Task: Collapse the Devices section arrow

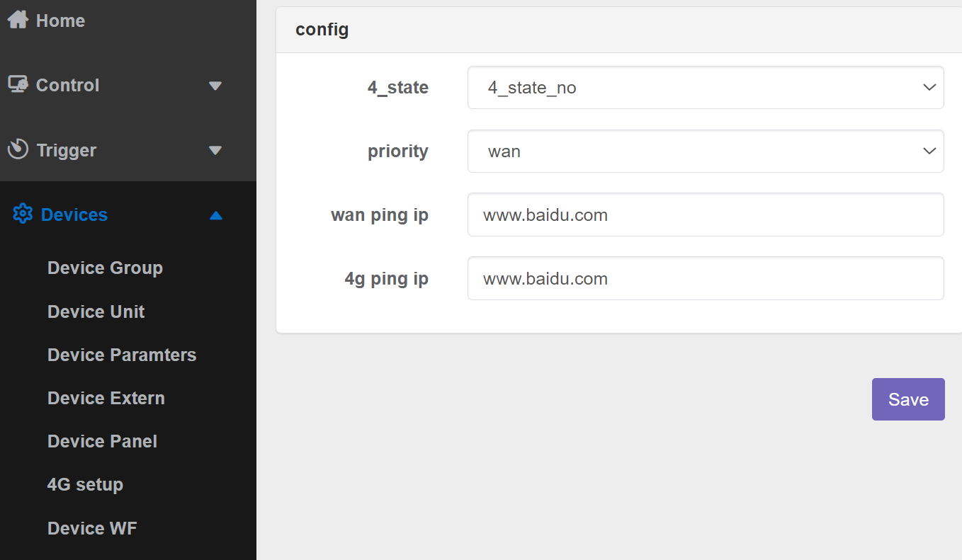Action: [216, 215]
